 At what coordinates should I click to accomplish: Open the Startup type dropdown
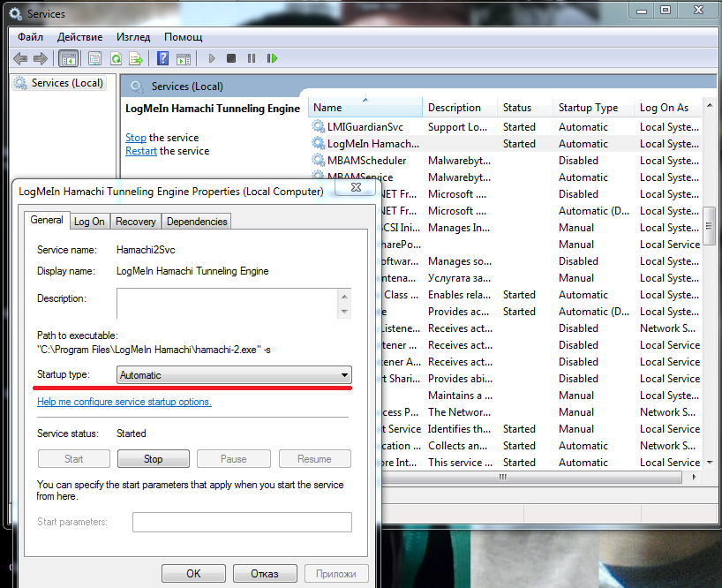coord(234,375)
